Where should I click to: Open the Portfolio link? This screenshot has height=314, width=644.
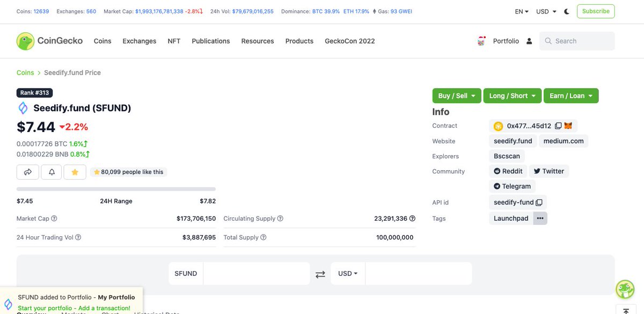pos(506,41)
